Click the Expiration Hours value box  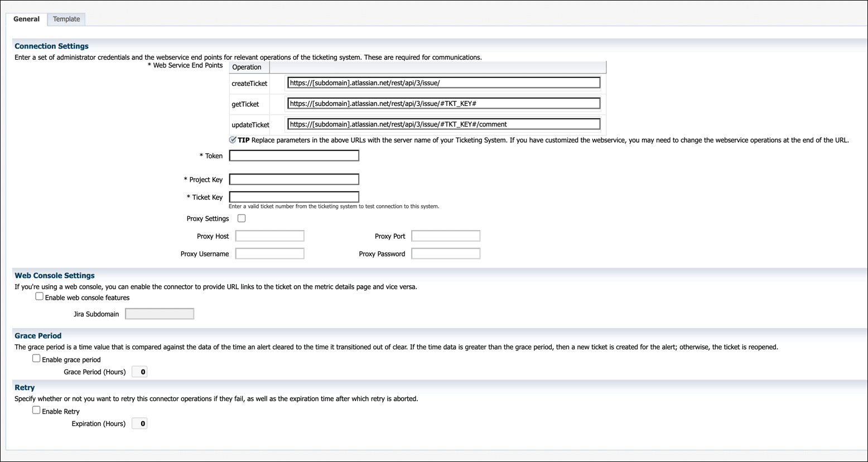[139, 423]
